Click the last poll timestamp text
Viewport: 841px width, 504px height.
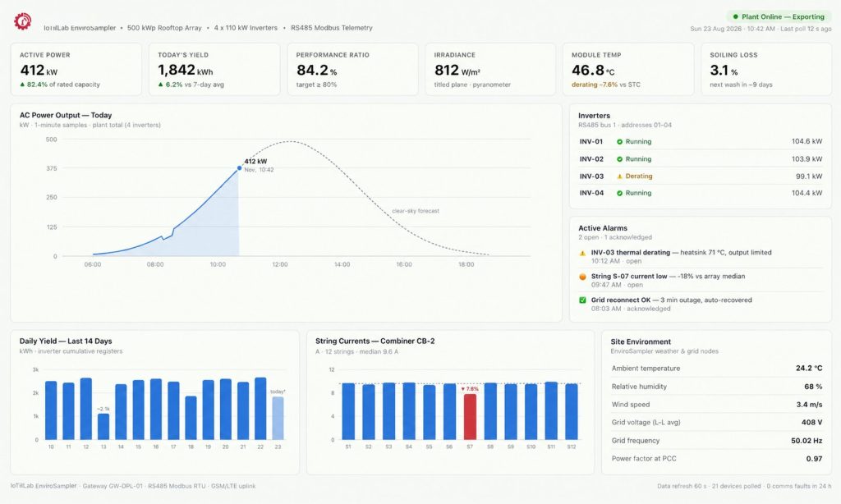coord(807,29)
